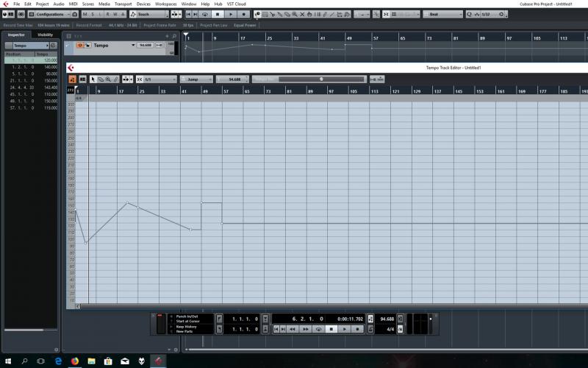Open the Devices menu
588x368 pixels.
(x=143, y=4)
